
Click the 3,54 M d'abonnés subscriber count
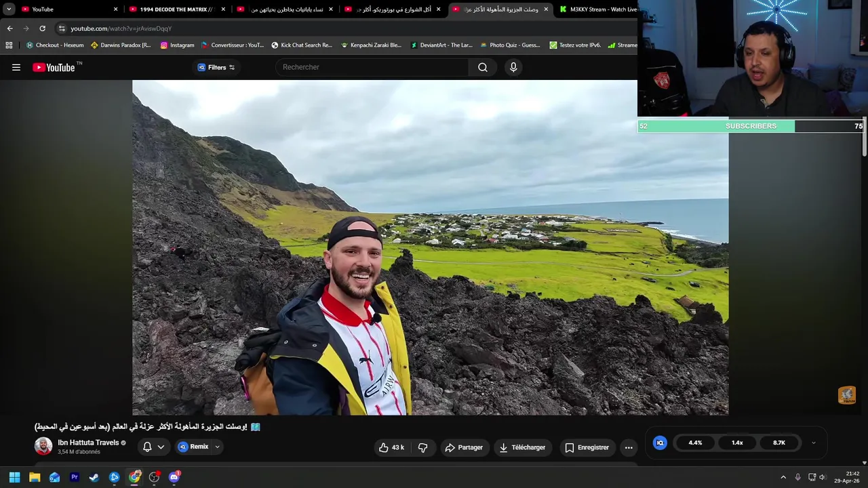[79, 452]
